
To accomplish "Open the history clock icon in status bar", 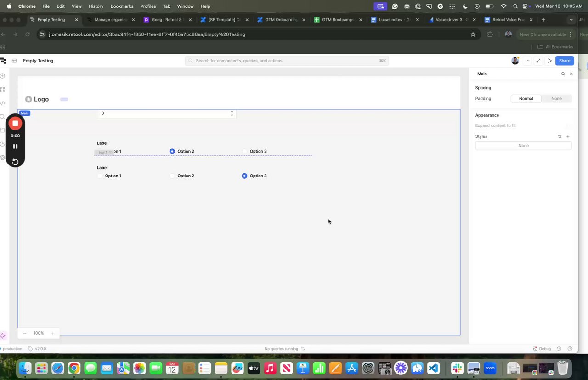I will click(559, 349).
